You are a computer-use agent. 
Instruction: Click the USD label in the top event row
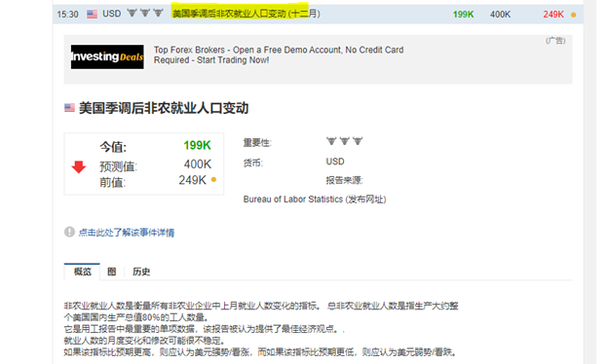tap(112, 14)
